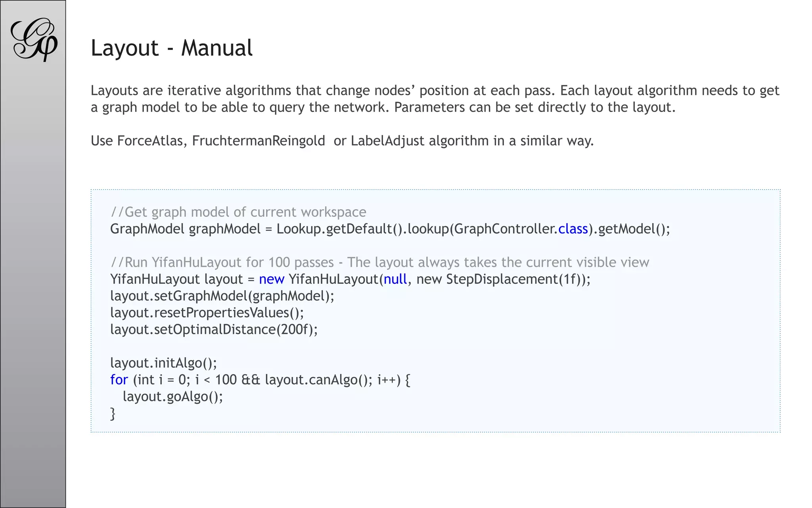
Task: Click 'StepDisplacement(1f)' in the code
Action: point(514,279)
